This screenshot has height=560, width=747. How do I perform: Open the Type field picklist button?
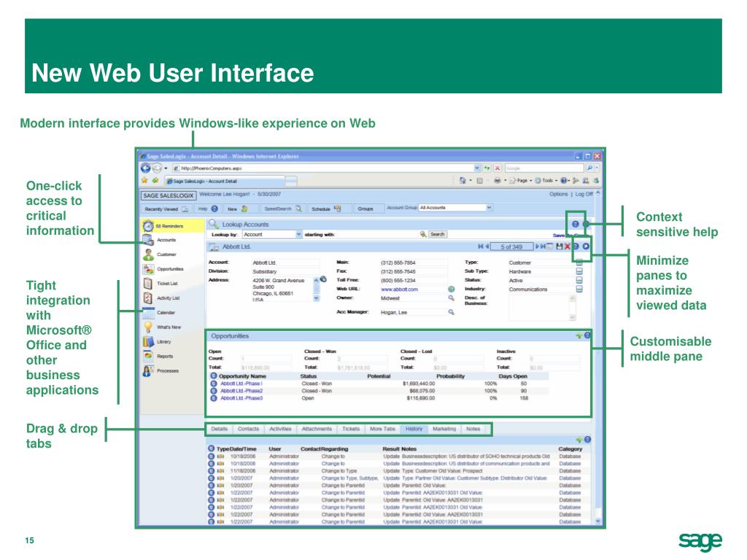579,262
